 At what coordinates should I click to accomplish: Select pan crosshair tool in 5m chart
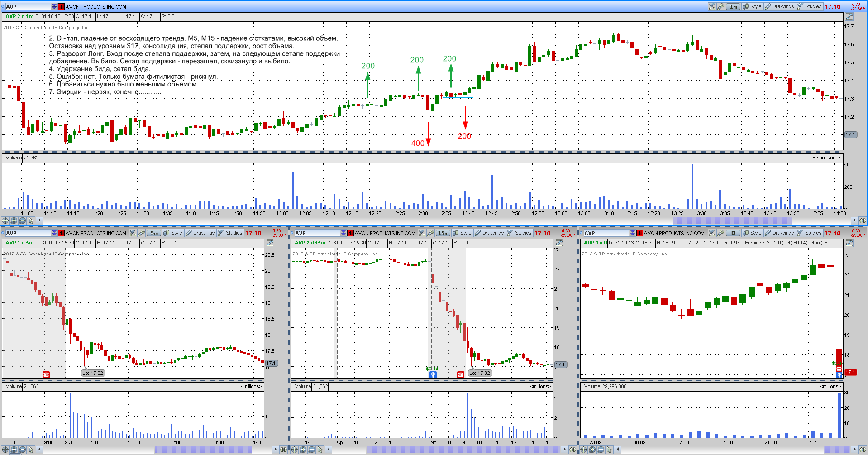[5, 450]
